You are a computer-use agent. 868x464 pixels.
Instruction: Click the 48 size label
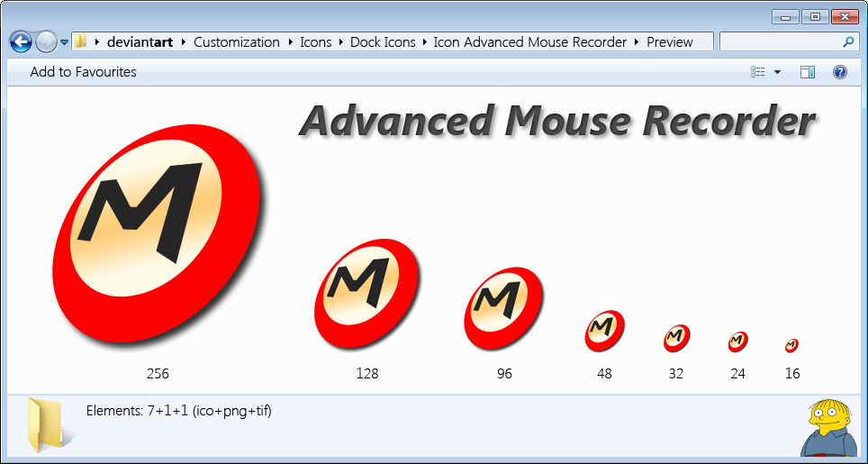(604, 374)
